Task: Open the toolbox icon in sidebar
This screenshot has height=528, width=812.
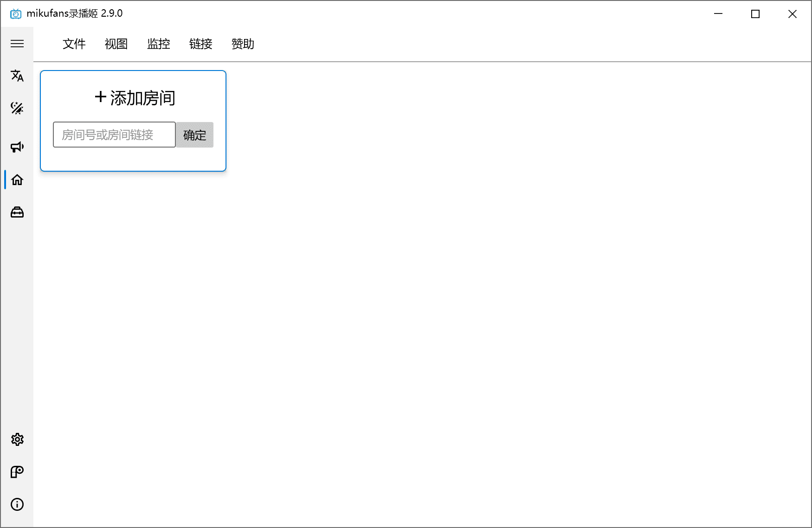Action: point(17,212)
